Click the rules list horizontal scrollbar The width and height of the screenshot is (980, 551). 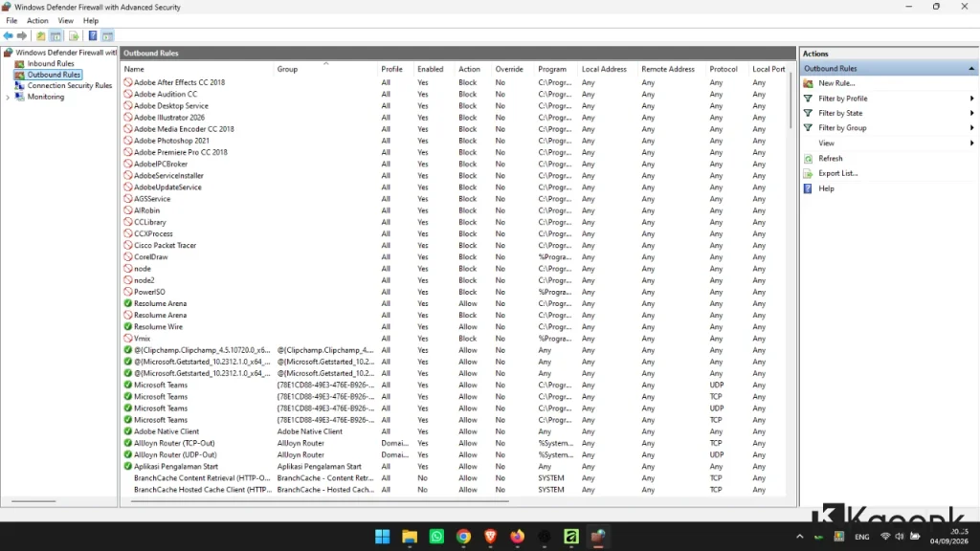[320, 501]
